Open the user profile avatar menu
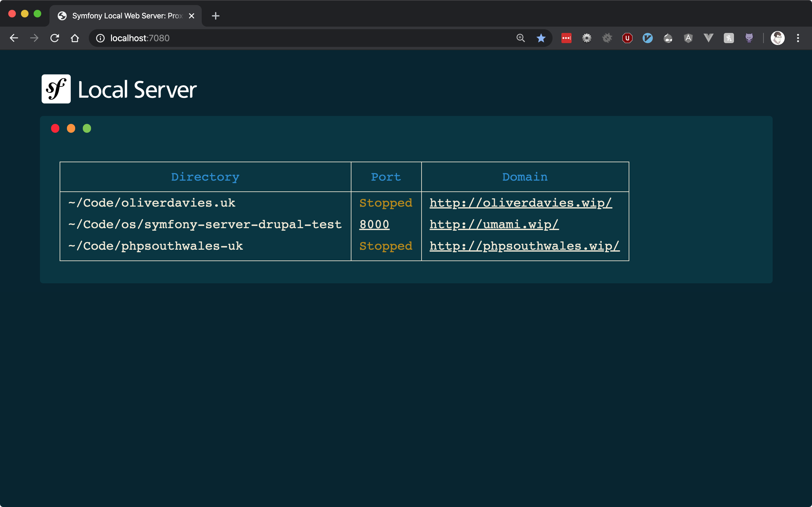Image resolution: width=812 pixels, height=507 pixels. (777, 38)
